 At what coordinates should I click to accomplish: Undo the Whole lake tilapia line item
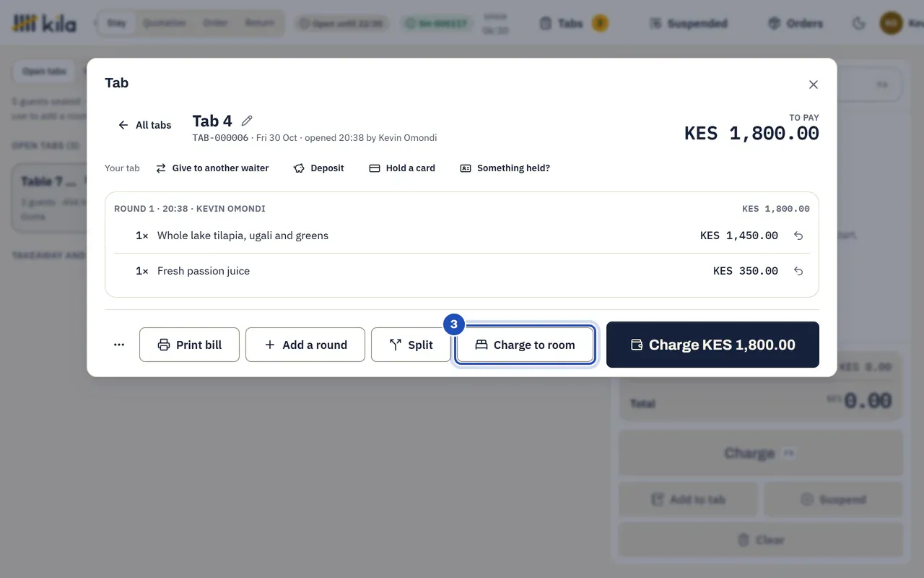tap(798, 236)
